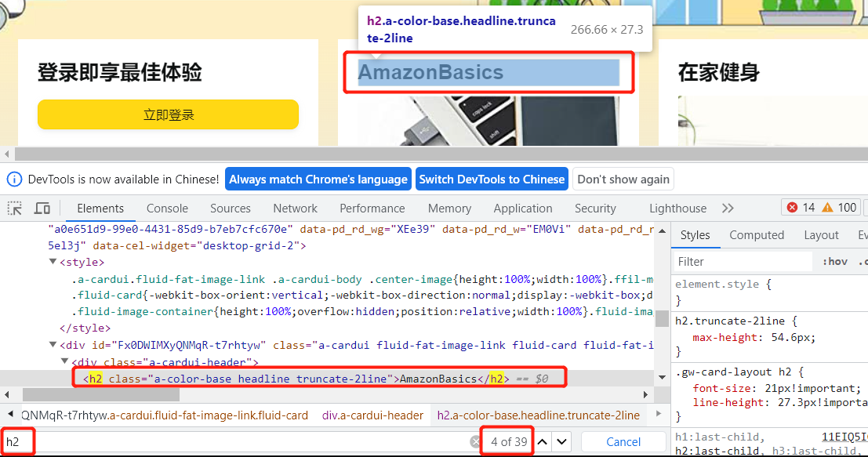Go to next search result arrow
This screenshot has width=868, height=457.
click(x=562, y=441)
